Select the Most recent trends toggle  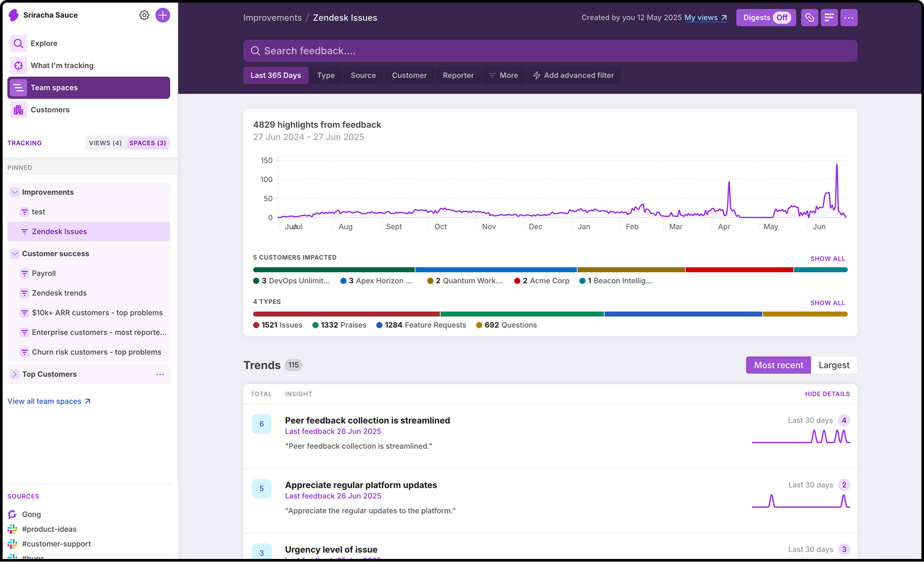778,365
